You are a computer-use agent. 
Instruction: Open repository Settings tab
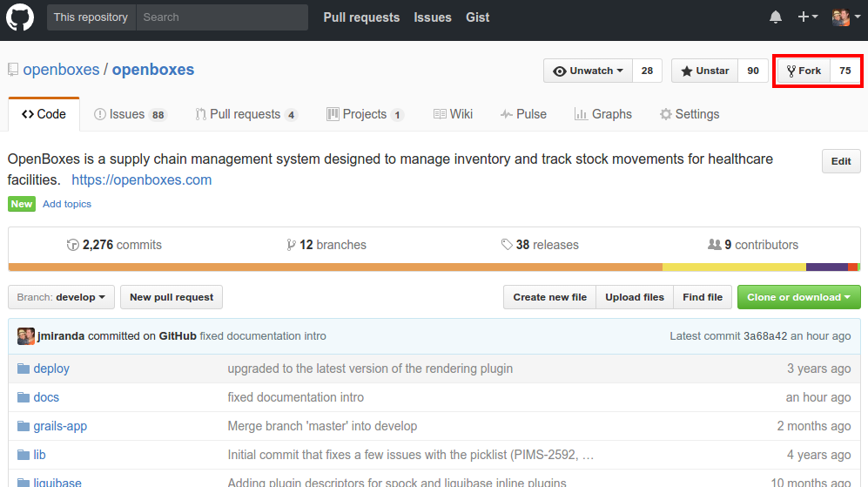[690, 114]
